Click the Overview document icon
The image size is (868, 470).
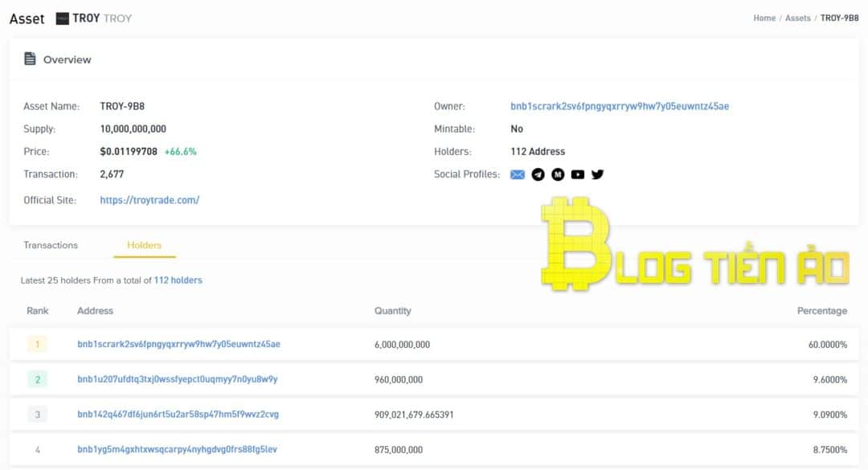tap(31, 59)
